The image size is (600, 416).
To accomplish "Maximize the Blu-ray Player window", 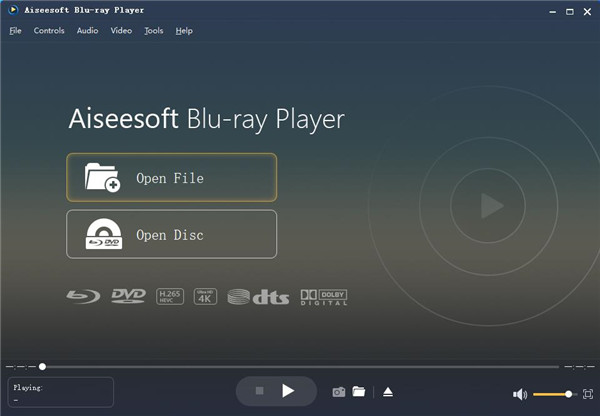I will [570, 12].
